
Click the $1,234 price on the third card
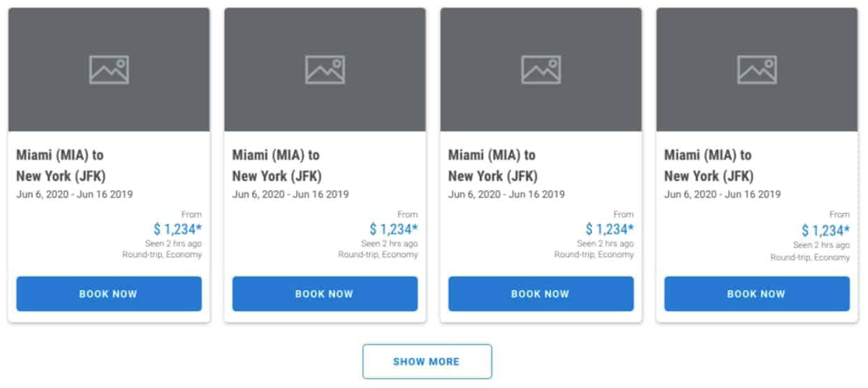pos(610,229)
